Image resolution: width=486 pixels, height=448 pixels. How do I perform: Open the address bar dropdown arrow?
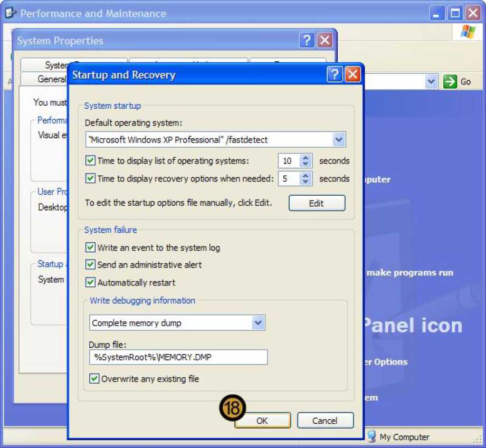point(431,82)
